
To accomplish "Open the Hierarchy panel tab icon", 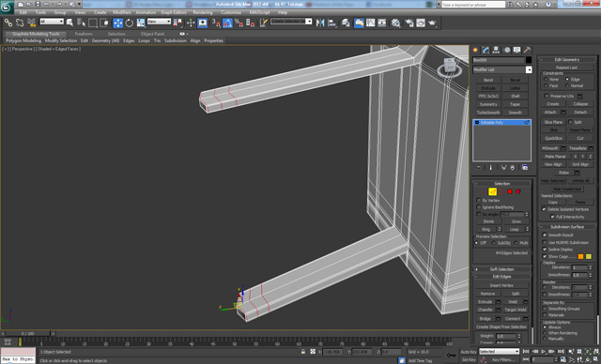I will [497, 50].
